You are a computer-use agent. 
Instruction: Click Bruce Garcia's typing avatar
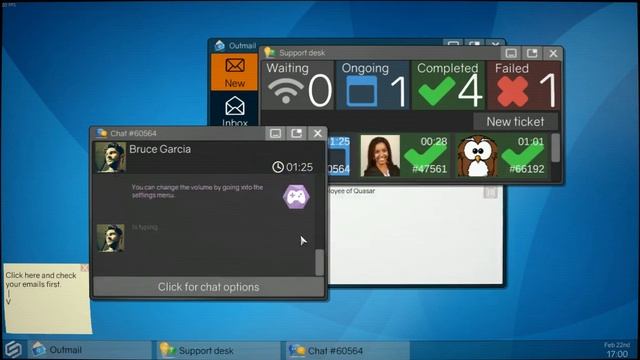tap(111, 238)
